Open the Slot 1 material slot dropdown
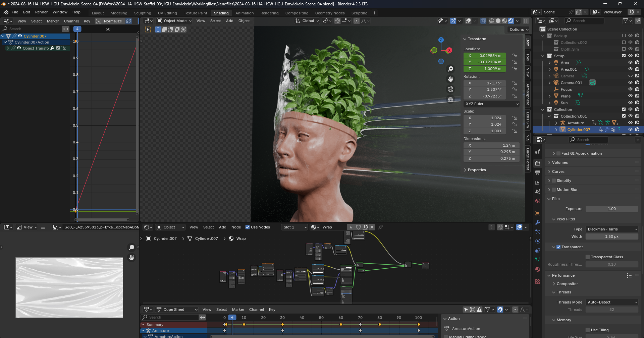This screenshot has width=644, height=338. [294, 227]
